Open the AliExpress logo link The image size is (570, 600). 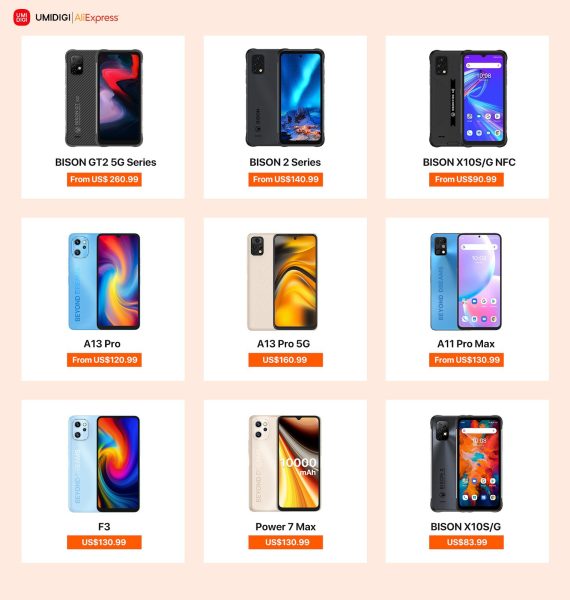point(96,18)
